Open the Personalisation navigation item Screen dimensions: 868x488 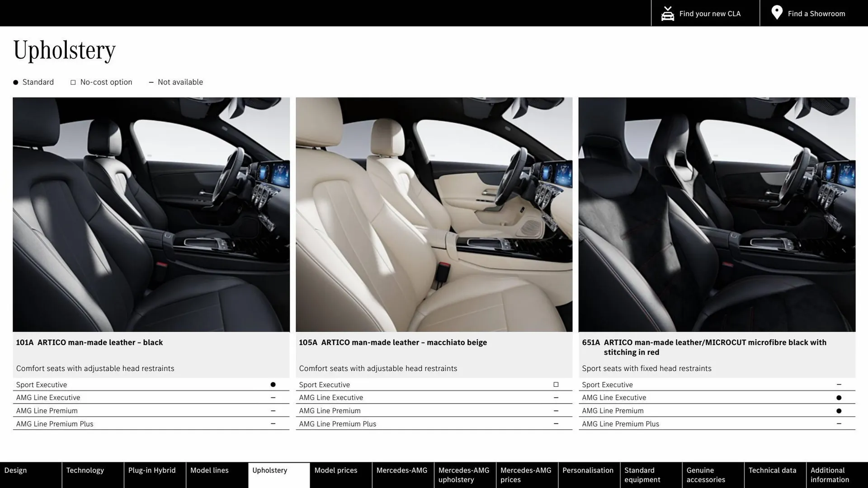(x=588, y=470)
